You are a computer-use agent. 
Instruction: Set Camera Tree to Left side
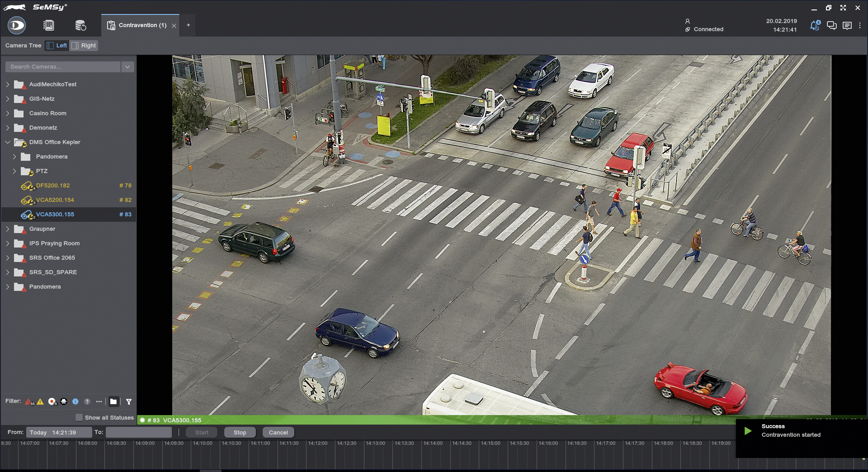point(57,46)
